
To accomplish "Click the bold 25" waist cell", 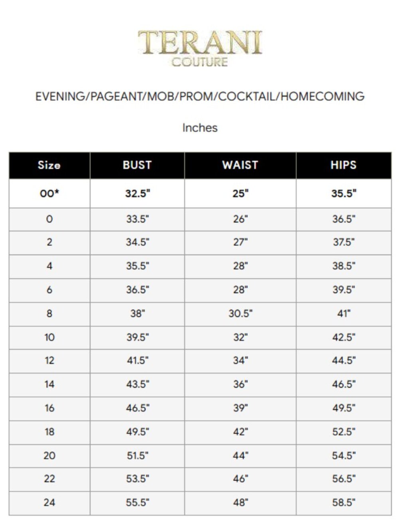I will click(x=240, y=194).
